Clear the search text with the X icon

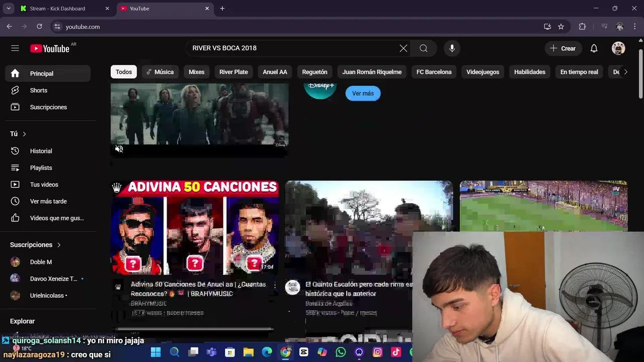(404, 48)
